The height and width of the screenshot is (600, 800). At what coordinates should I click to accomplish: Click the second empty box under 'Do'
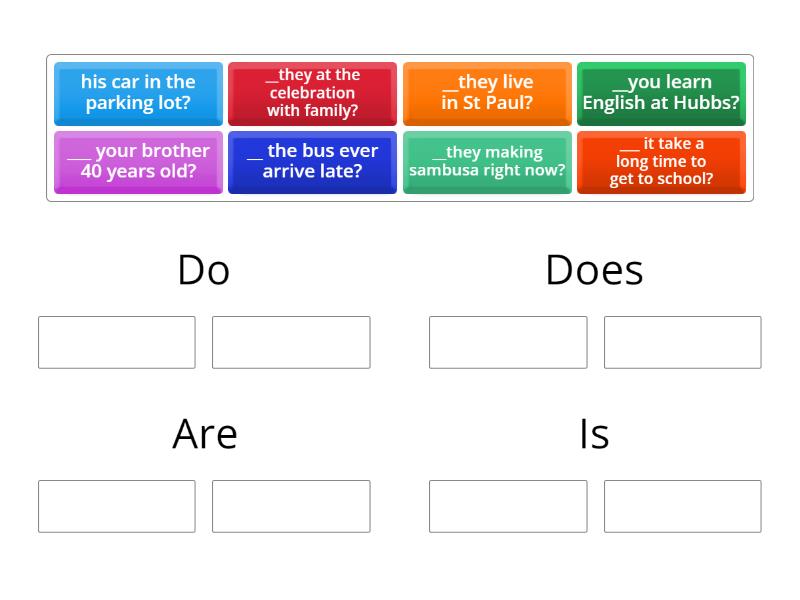(292, 342)
